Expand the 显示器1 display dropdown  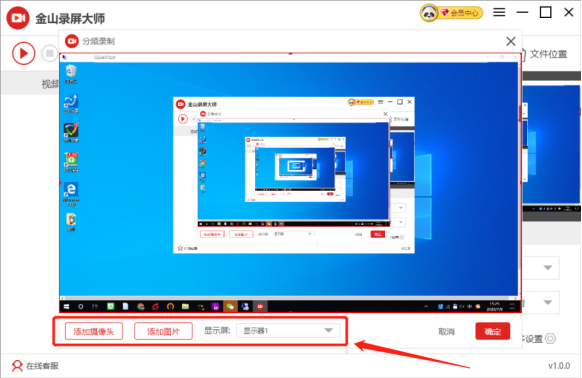coord(288,330)
